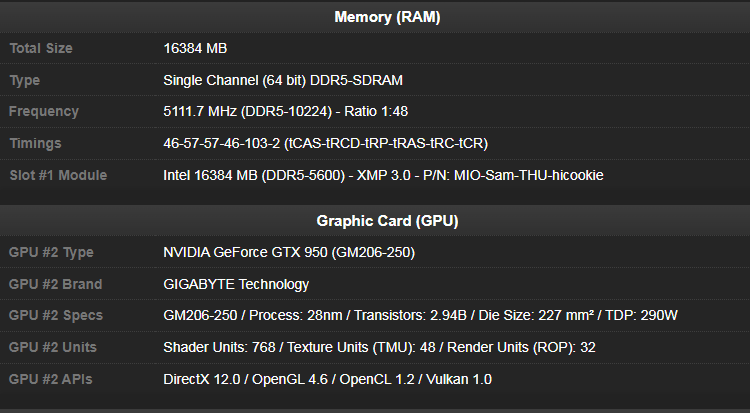The height and width of the screenshot is (413, 750).
Task: Click the Timings row label
Action: coord(36,143)
